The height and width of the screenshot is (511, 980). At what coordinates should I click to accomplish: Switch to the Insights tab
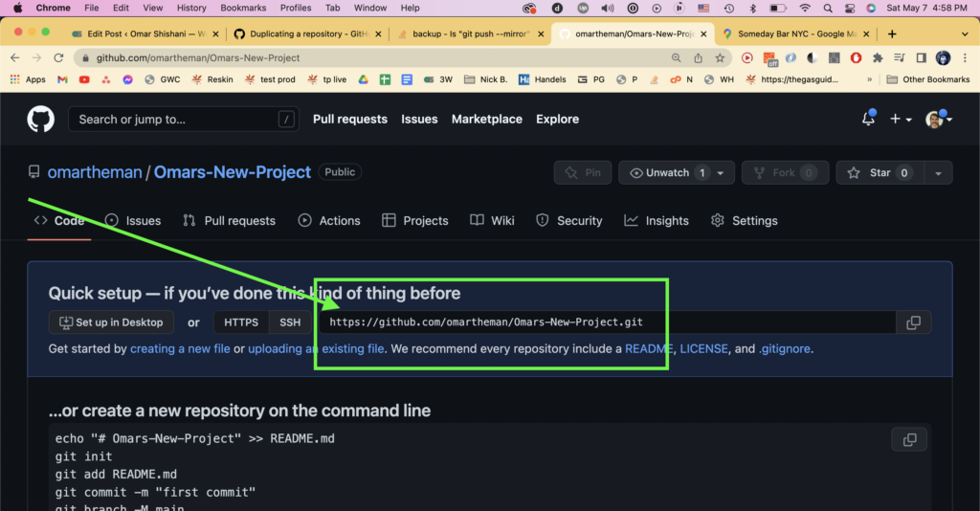point(657,221)
